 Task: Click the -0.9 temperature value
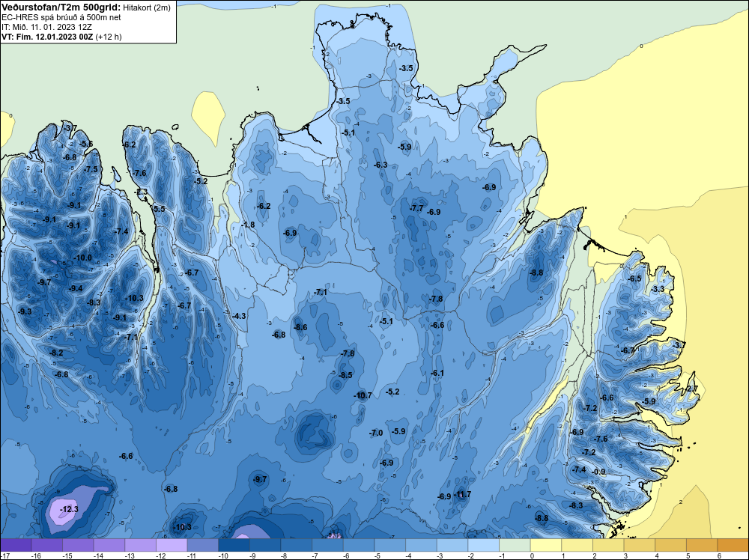point(598,472)
